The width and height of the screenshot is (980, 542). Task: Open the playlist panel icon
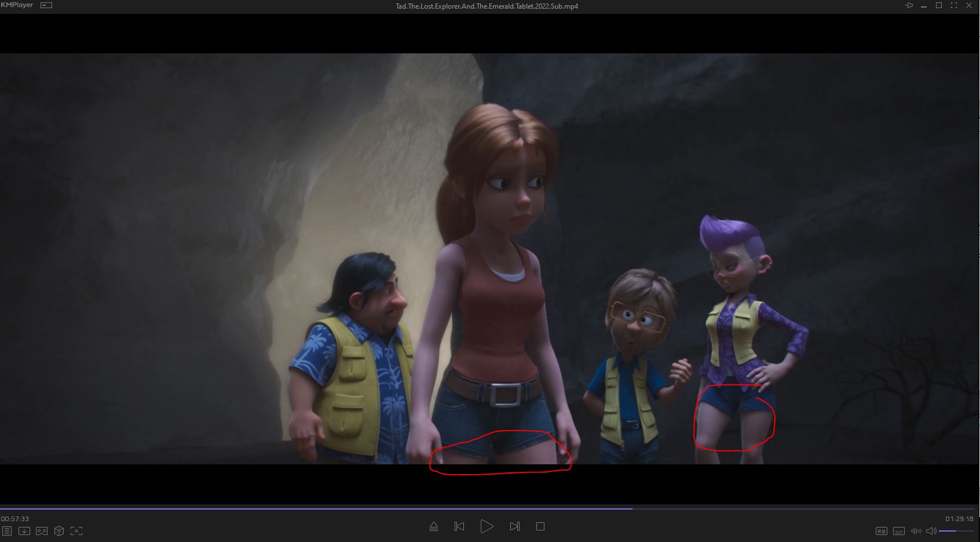pos(6,531)
